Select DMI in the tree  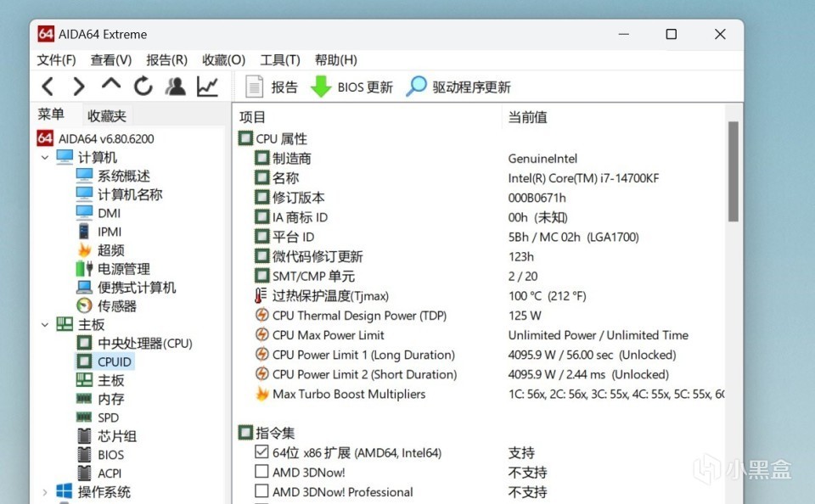(x=98, y=213)
